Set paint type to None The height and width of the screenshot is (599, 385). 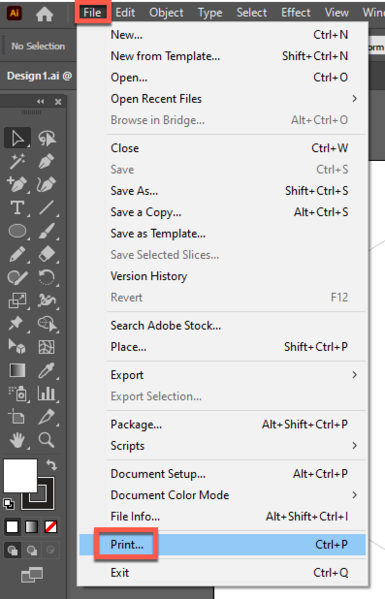(51, 527)
